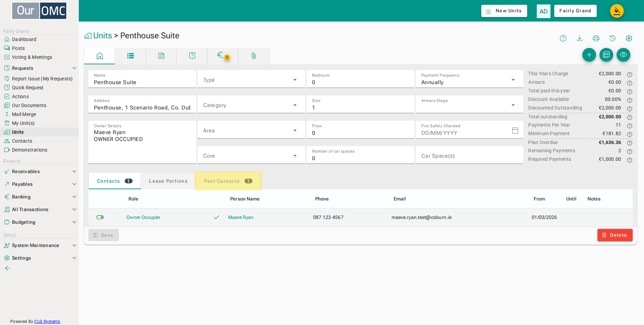This screenshot has height=325, width=644.
Task: Open the euro finance tab with badge 5
Action: 223,56
